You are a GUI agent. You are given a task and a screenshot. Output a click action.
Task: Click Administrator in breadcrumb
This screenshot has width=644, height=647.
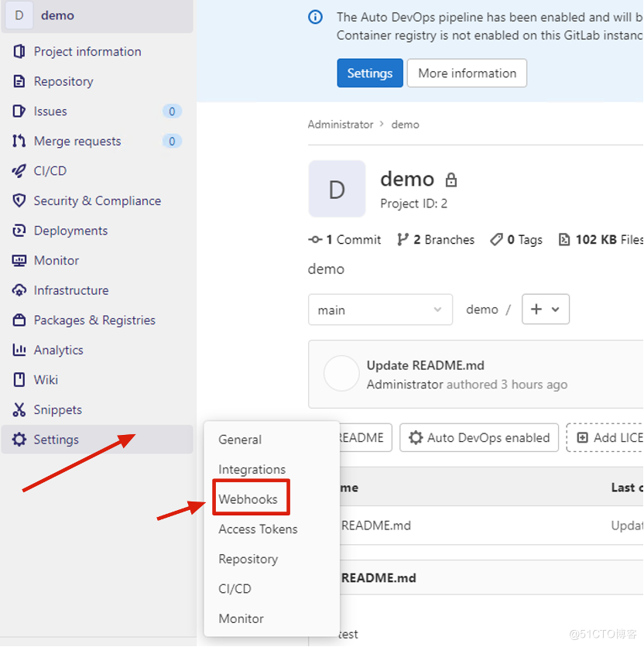coord(341,124)
